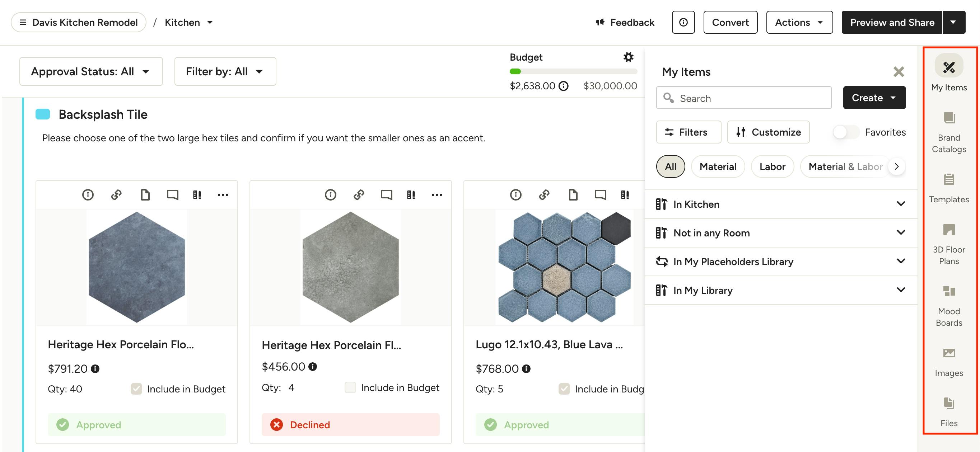Open more options on first tile card

223,195
